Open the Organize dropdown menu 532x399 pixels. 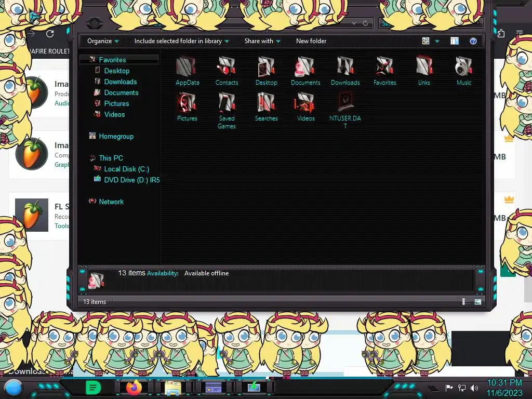point(103,41)
